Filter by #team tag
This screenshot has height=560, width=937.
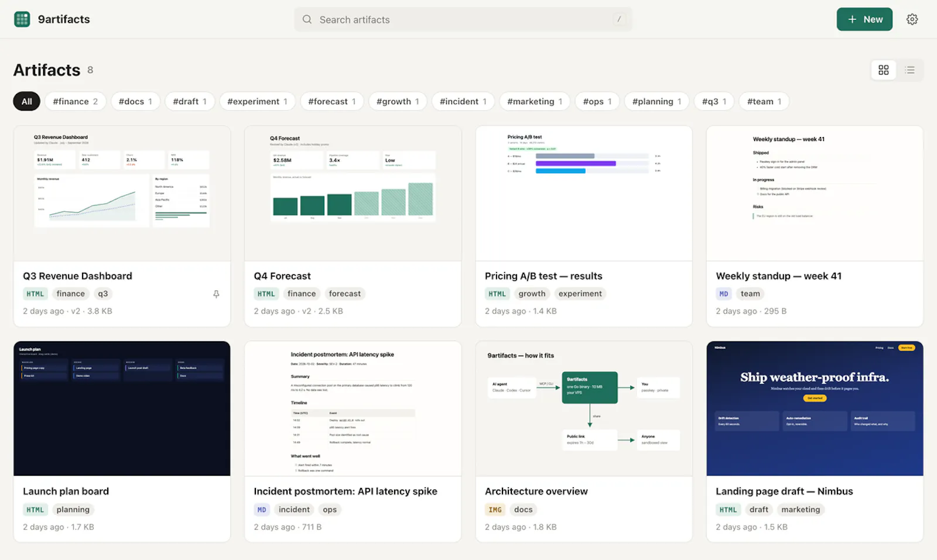pyautogui.click(x=764, y=101)
